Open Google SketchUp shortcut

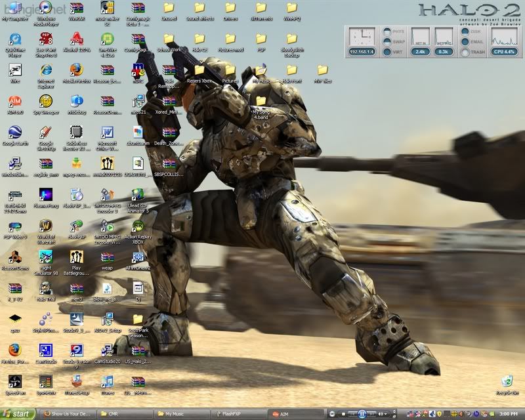[46, 138]
